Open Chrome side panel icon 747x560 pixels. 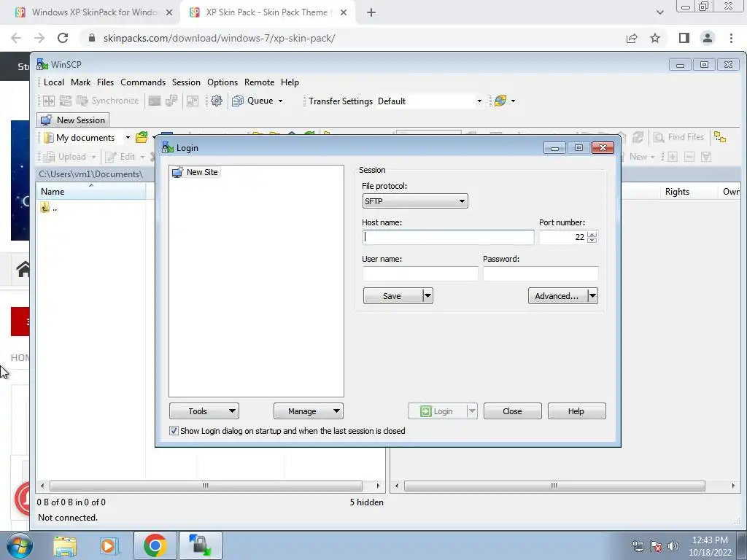point(684,38)
